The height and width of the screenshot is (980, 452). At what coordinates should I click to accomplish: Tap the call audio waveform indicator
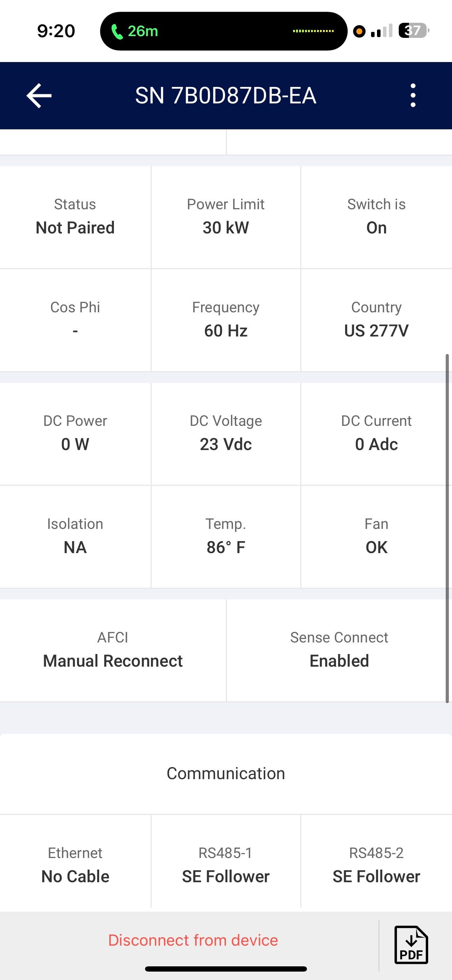tap(313, 31)
